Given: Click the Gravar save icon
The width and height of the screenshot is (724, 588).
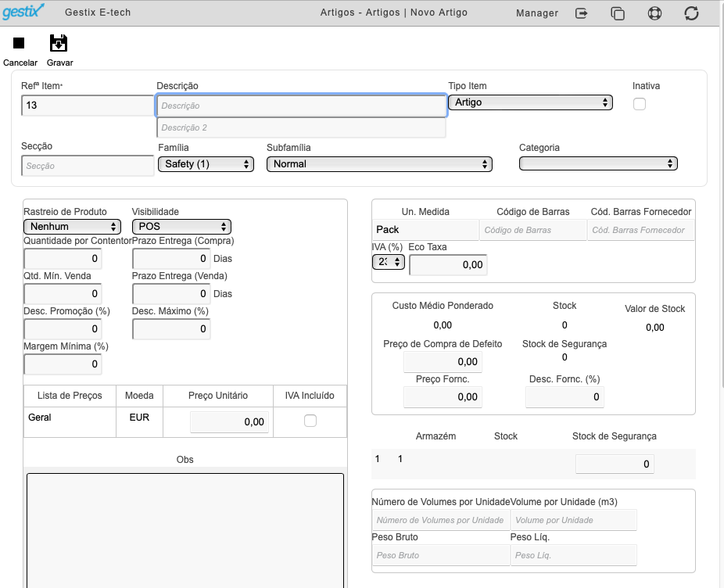Looking at the screenshot, I should [58, 43].
